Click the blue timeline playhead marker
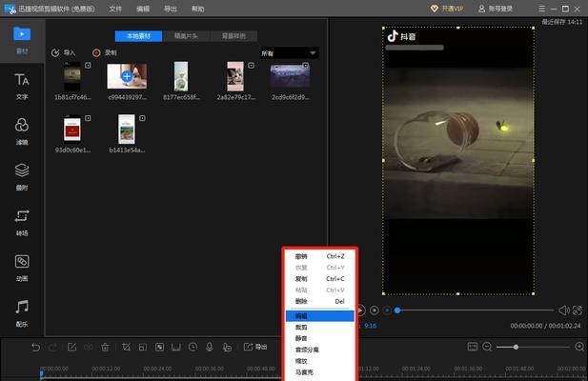 [x=42, y=373]
